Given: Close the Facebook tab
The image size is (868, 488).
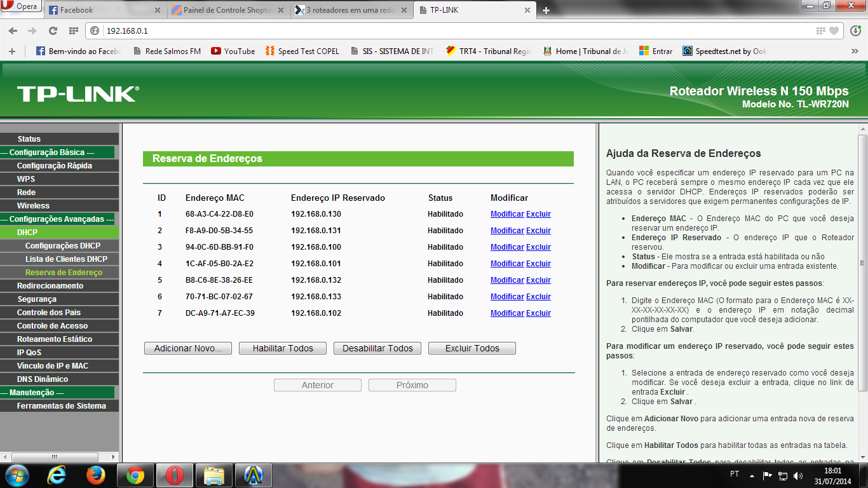Looking at the screenshot, I should pyautogui.click(x=158, y=10).
